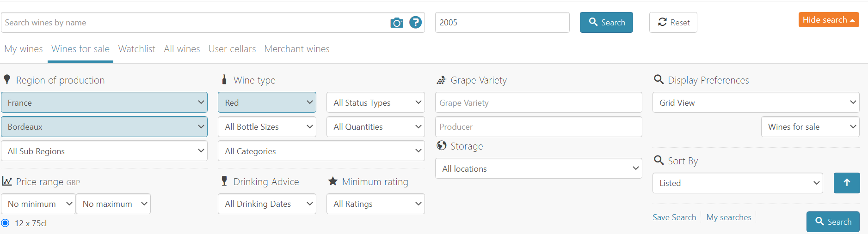Screen dimensions: 868x234
Task: Click the question mark help icon
Action: (x=415, y=22)
